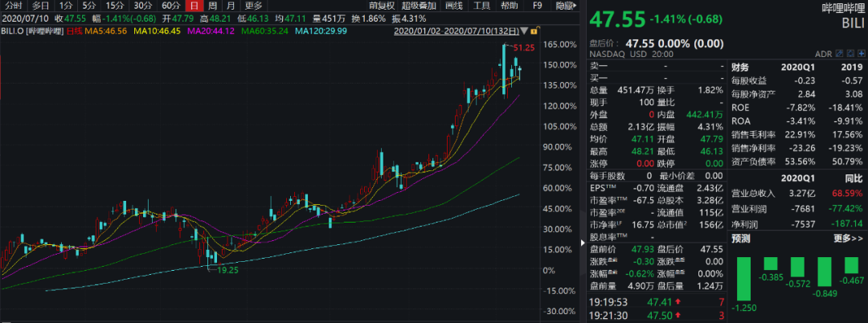This screenshot has width=868, height=323.
Task: Click the -0.385 forecast bar
Action: click(x=771, y=264)
